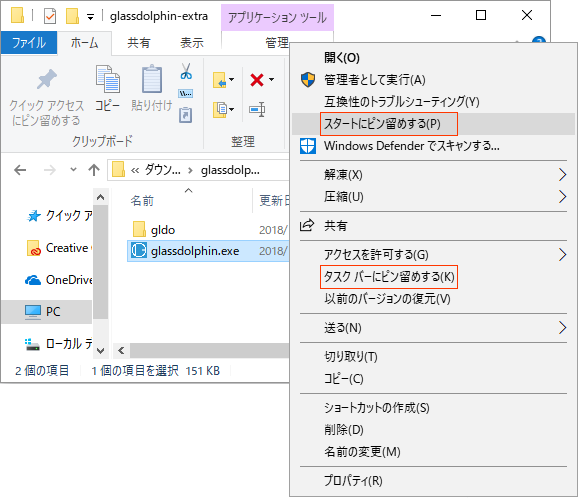The width and height of the screenshot is (579, 498).
Task: Click the properties checkmark icon in the title bar
Action: pyautogui.click(x=50, y=16)
